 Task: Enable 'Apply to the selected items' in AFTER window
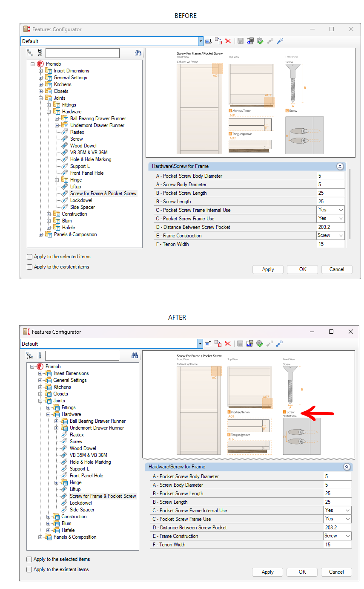coord(29,559)
